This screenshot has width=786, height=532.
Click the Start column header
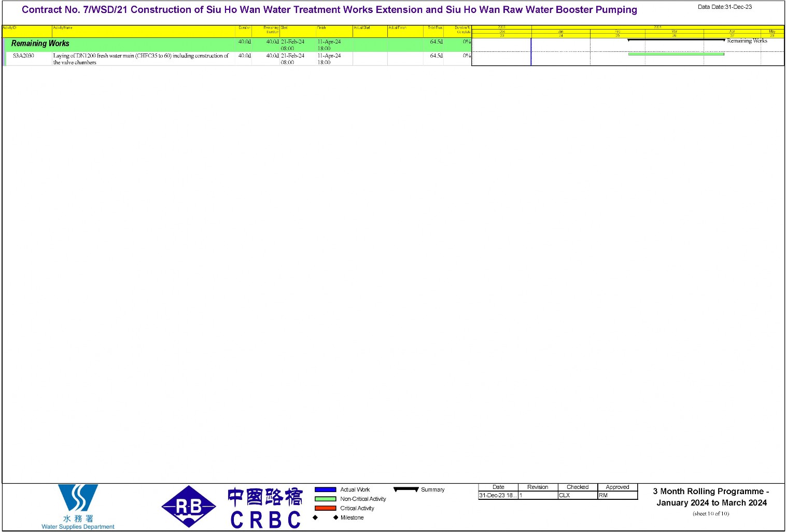[298, 31]
